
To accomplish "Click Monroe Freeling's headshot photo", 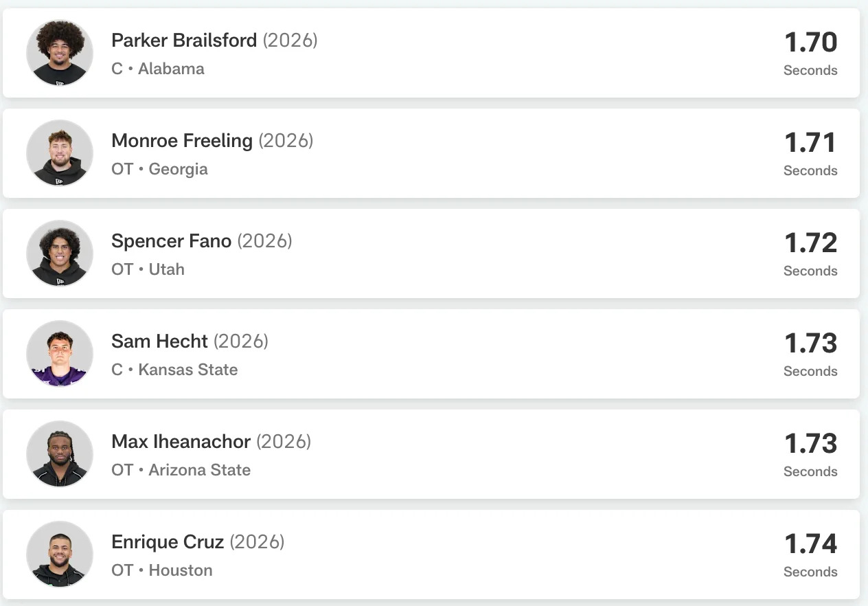I will pos(60,153).
